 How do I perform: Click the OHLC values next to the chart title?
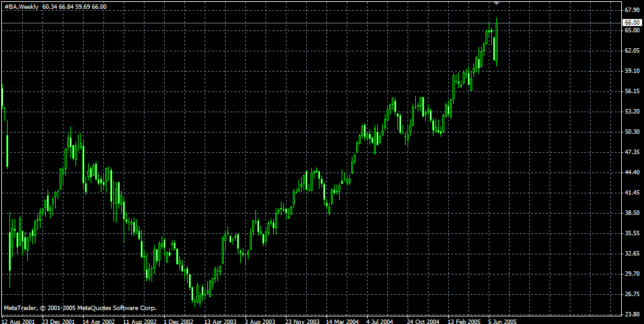pos(73,6)
